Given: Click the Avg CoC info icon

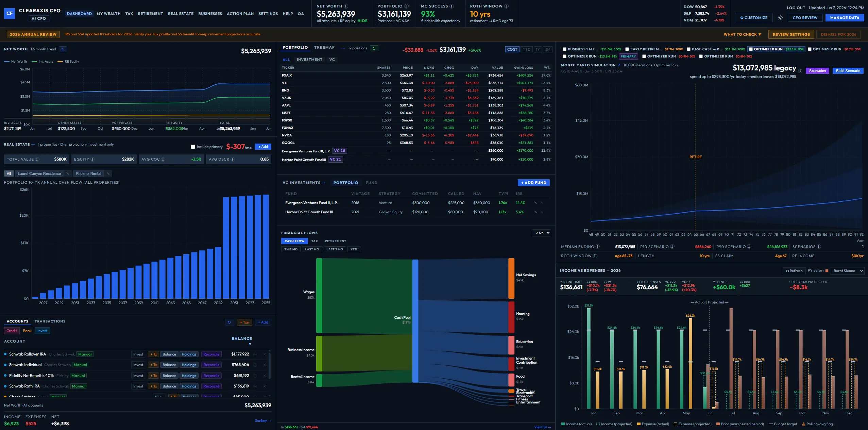Looking at the screenshot, I should pos(163,159).
